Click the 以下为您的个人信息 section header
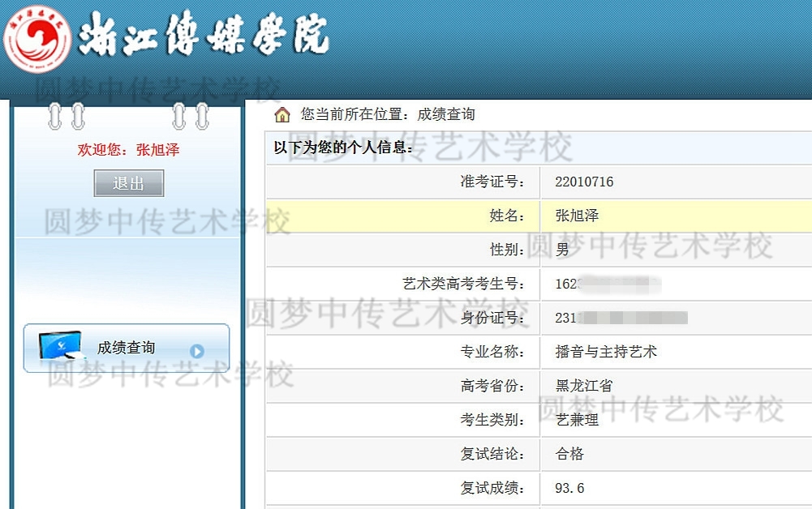The width and height of the screenshot is (812, 509). 344,148
